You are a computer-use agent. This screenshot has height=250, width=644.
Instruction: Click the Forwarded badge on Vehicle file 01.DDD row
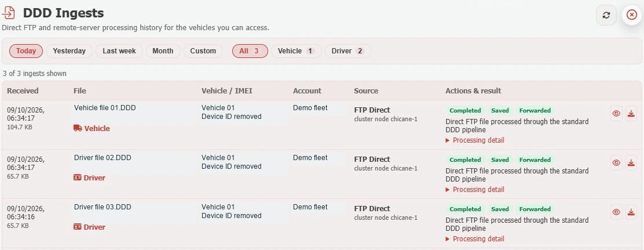coord(535,110)
